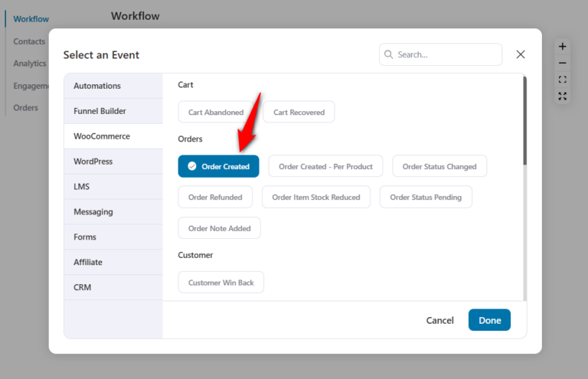
Task: Click the zoom in plus icon
Action: click(562, 47)
